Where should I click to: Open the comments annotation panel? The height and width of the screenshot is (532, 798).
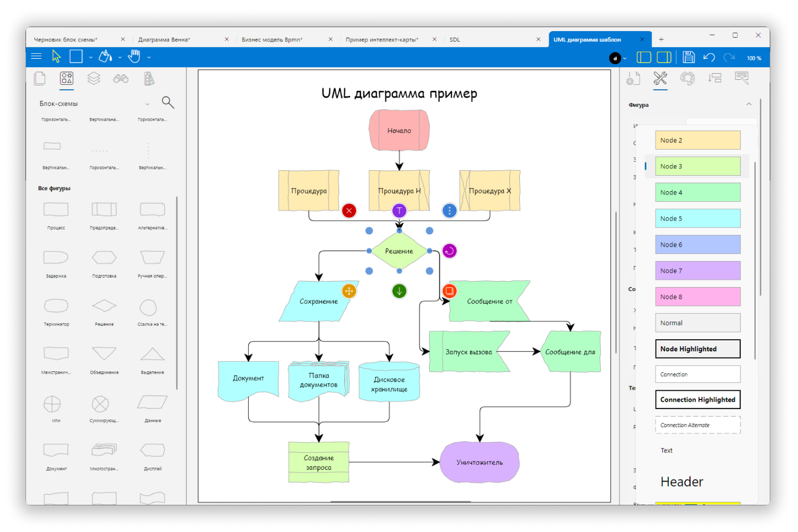[741, 79]
